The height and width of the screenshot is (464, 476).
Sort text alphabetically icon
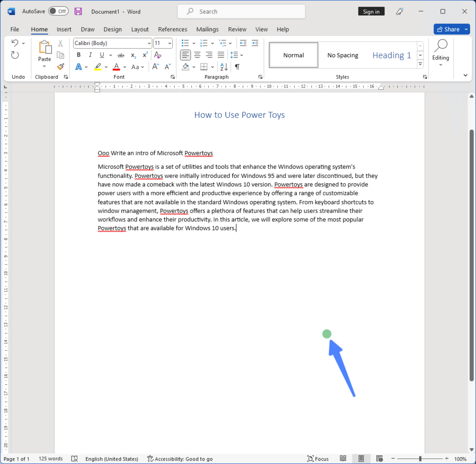(224, 67)
